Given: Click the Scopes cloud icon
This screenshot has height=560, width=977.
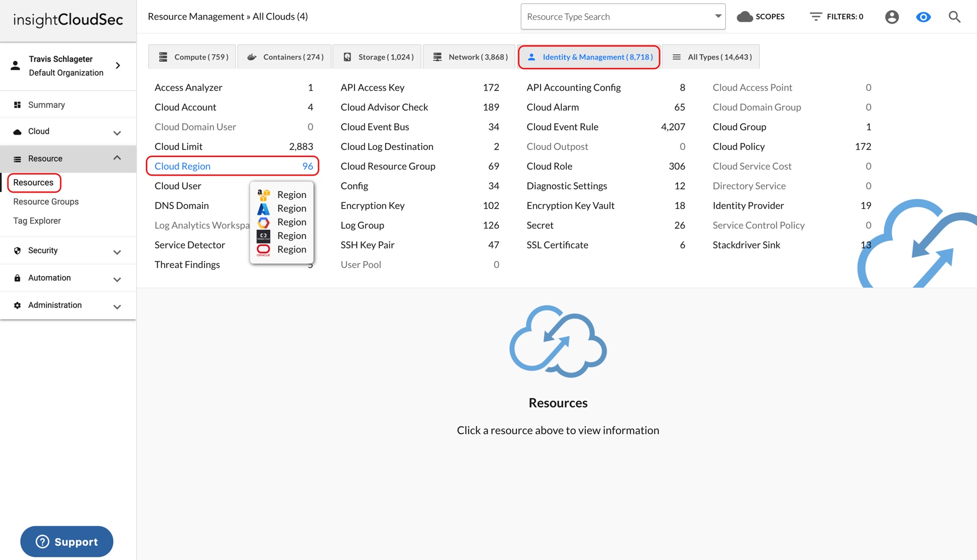Looking at the screenshot, I should 745,17.
